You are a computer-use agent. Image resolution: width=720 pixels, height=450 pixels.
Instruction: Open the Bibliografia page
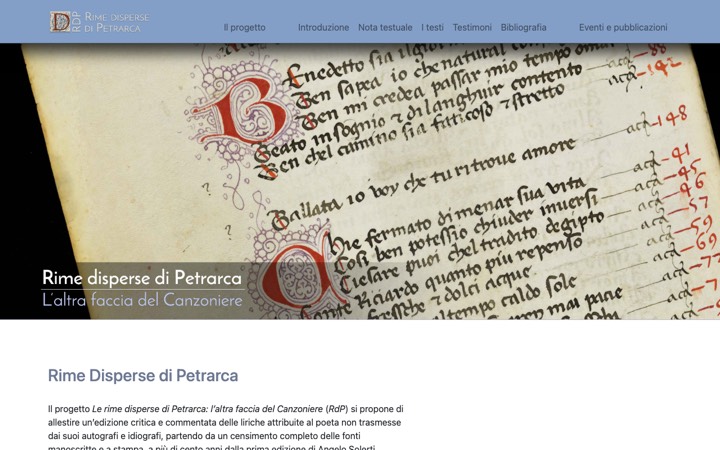coord(523,28)
